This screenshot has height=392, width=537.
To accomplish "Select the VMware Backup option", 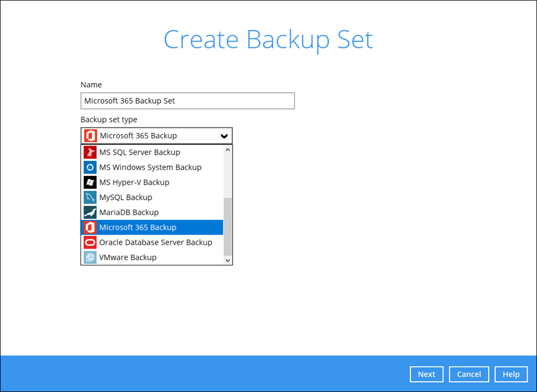I will click(x=152, y=257).
